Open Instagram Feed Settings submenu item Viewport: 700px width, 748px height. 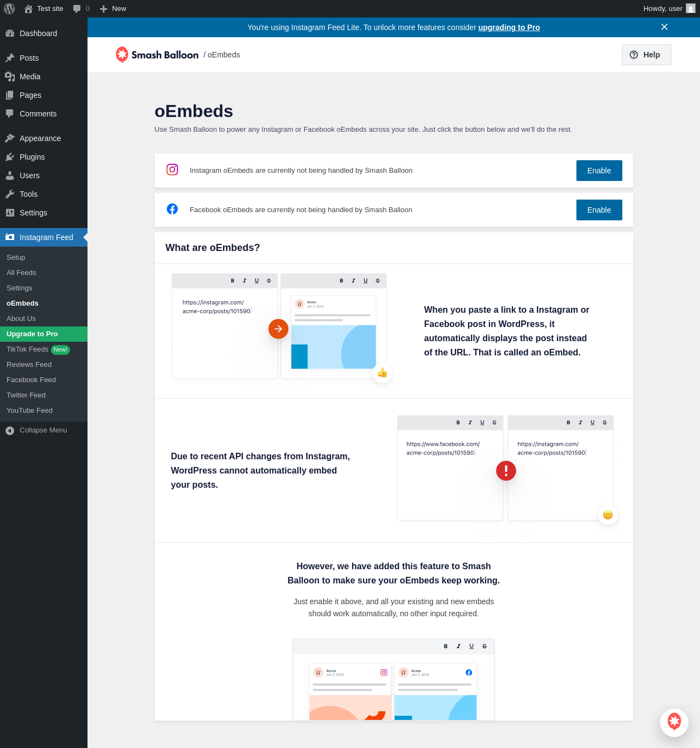point(44,288)
